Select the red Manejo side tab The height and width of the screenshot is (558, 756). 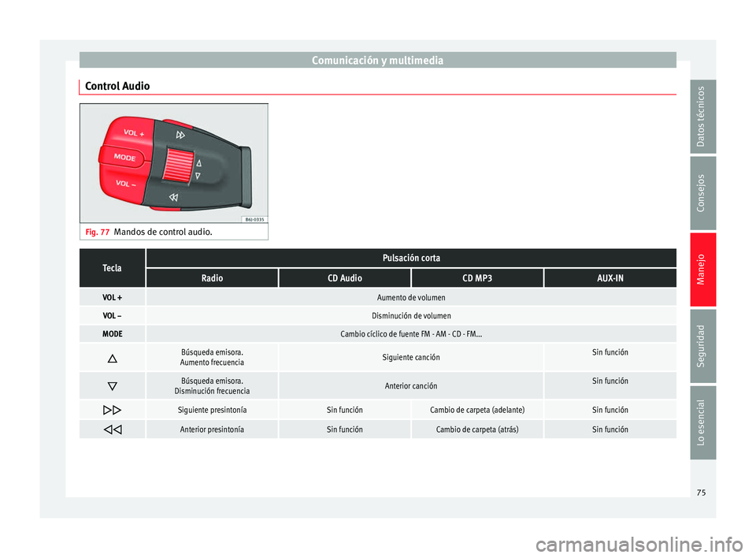click(x=702, y=270)
